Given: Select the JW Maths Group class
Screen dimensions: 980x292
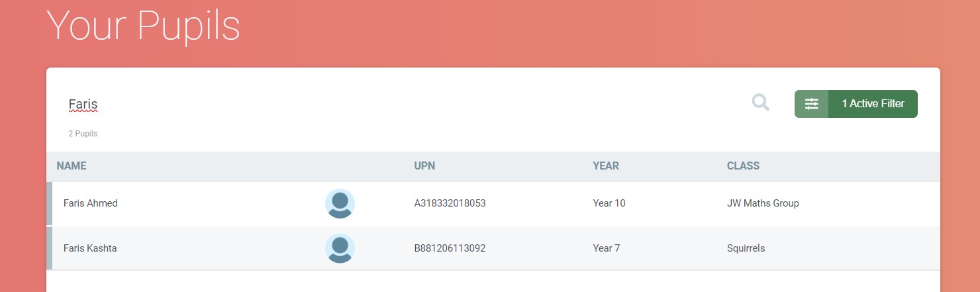Looking at the screenshot, I should pyautogui.click(x=763, y=203).
